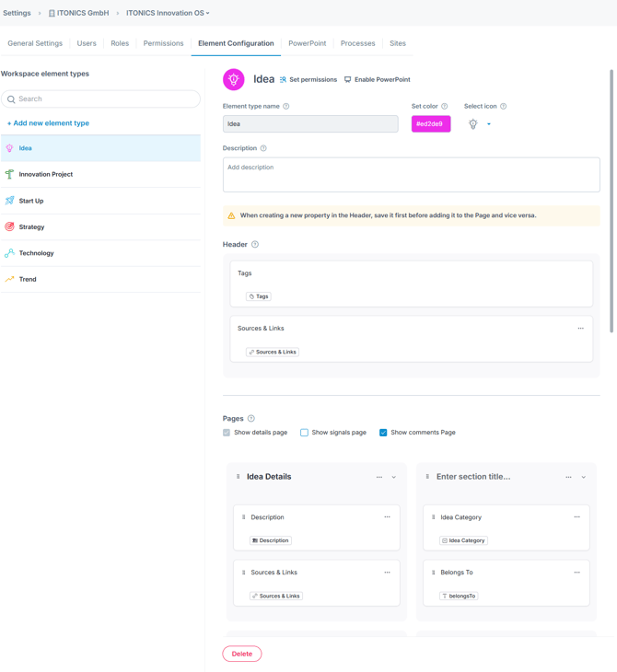This screenshot has height=672, width=617.
Task: Click the Strategy target icon
Action: click(10, 226)
